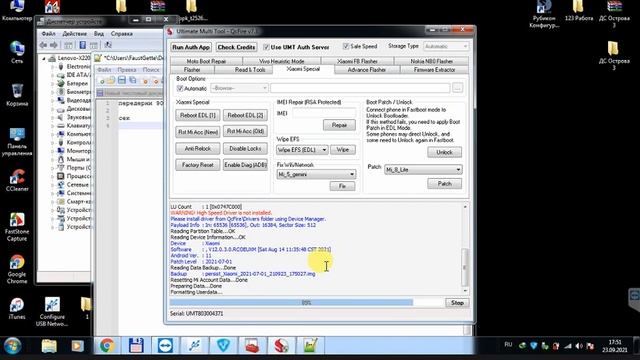This screenshot has width=640, height=360.
Task: Click the volume icon in system tray
Action: 579,346
